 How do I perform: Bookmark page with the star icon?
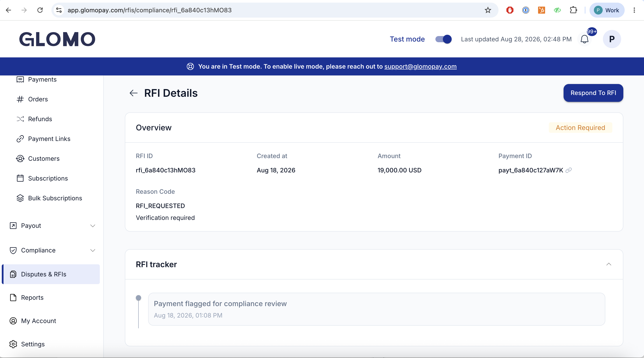488,10
